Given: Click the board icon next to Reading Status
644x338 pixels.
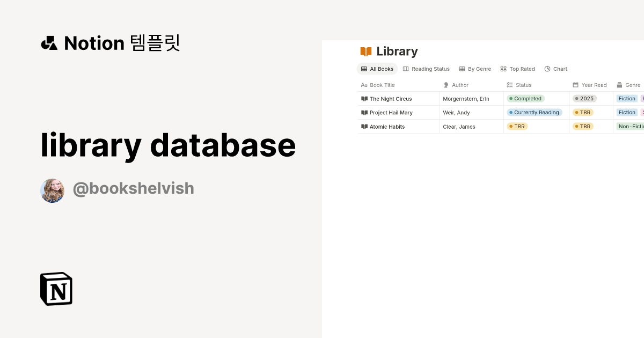Looking at the screenshot, I should coord(406,69).
